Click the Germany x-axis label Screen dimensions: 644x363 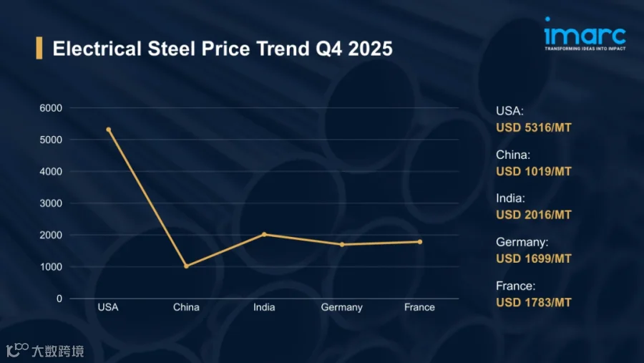[x=342, y=307]
